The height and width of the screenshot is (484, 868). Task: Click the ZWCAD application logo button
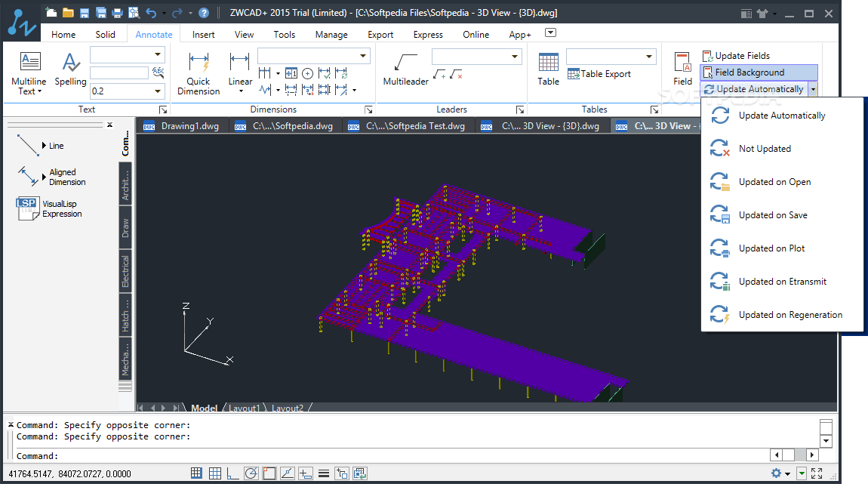21,22
